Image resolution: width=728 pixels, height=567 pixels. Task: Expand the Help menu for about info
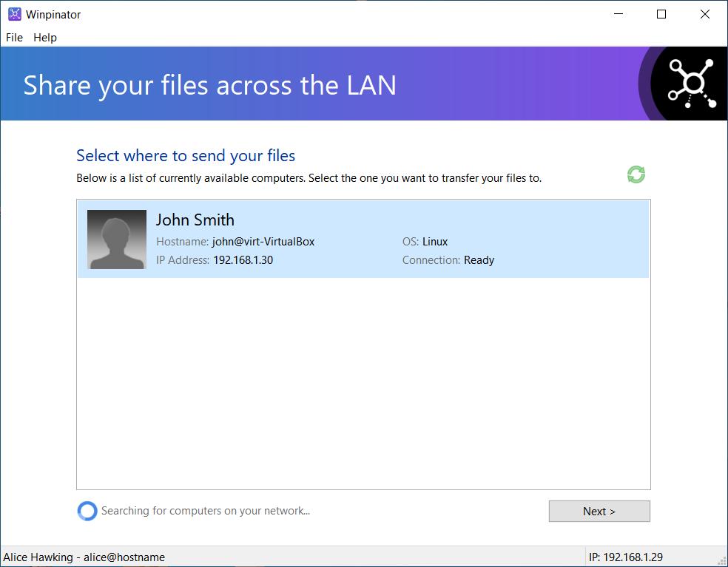pos(44,37)
